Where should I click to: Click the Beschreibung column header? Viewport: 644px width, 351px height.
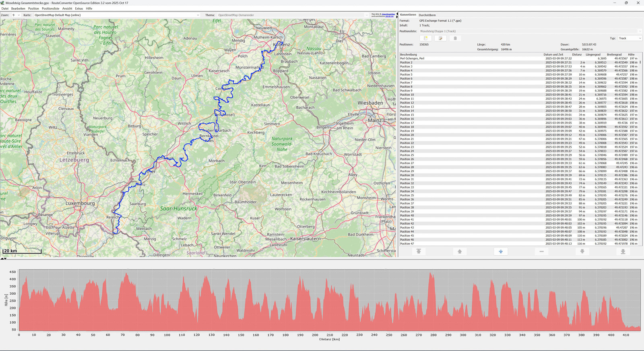(x=409, y=54)
